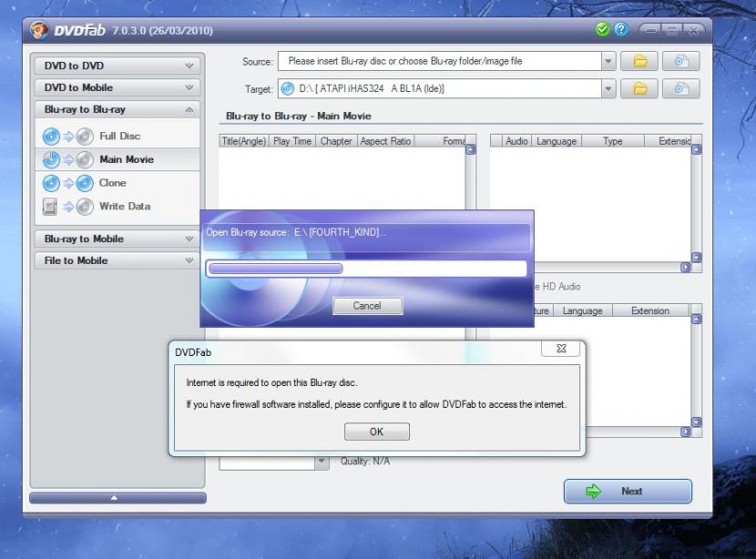Select Write Data mode
Image resolution: width=756 pixels, height=559 pixels.
point(117,207)
